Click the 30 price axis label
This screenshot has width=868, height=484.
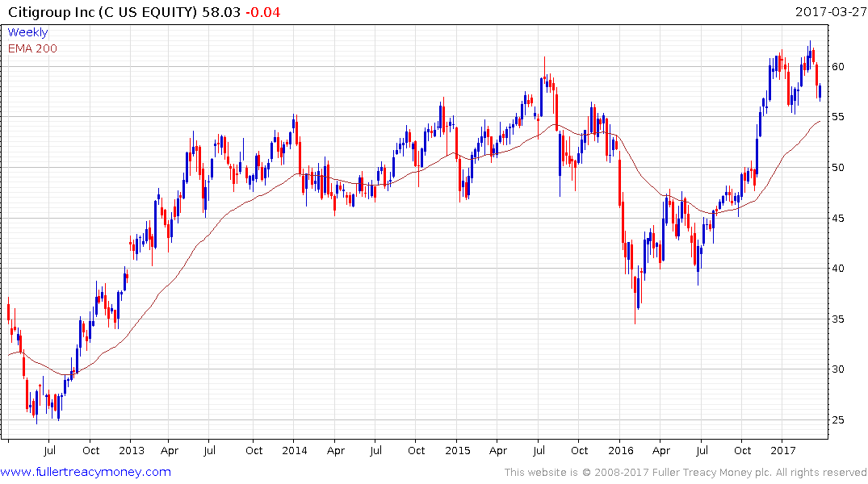click(x=838, y=369)
